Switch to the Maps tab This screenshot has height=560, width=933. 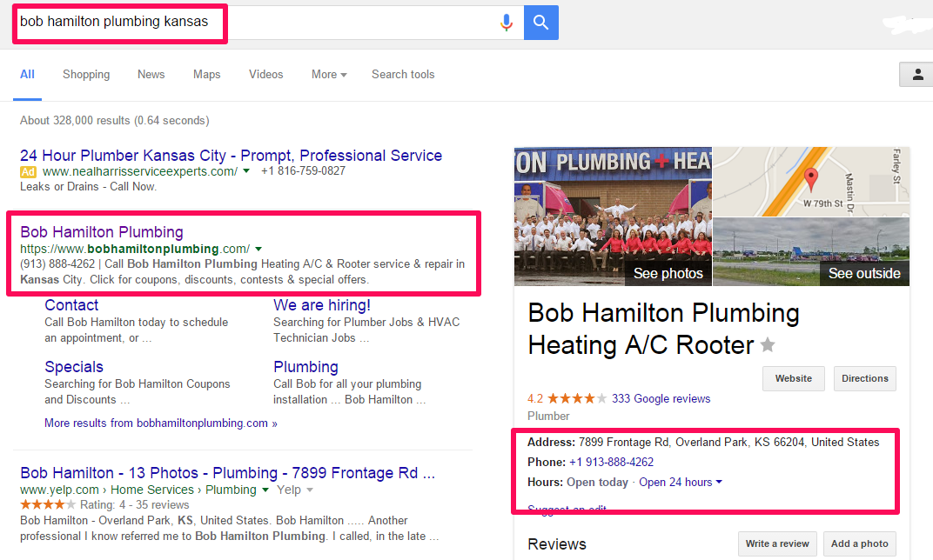coord(207,75)
